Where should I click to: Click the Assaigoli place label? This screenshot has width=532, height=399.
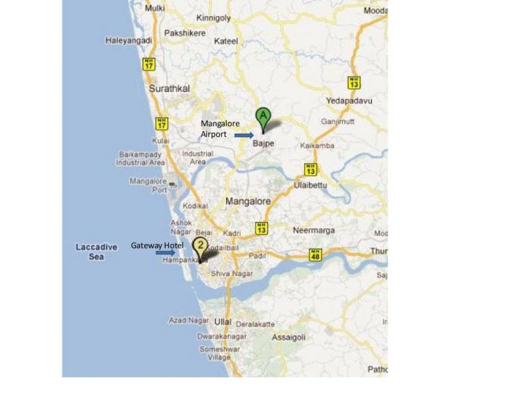[x=289, y=337]
